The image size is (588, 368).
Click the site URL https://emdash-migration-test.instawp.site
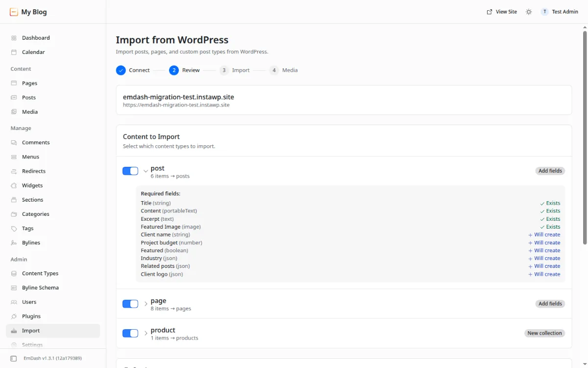tap(176, 105)
